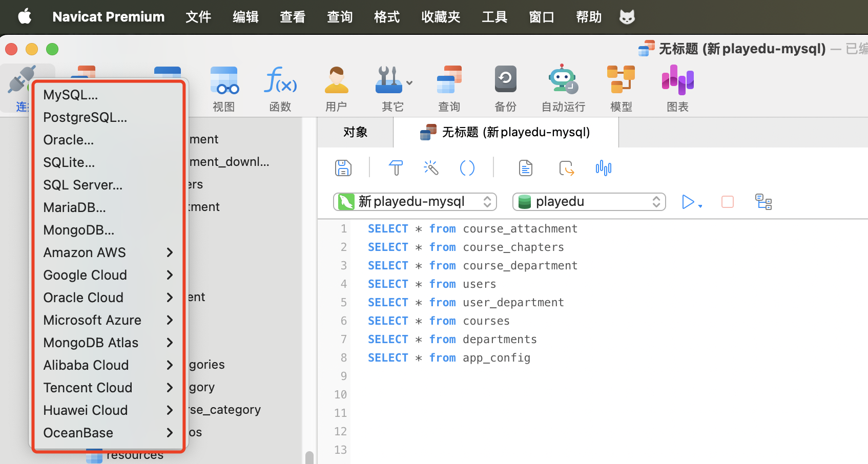Open the View (视图) toolbar icon
The width and height of the screenshot is (868, 464).
224,80
